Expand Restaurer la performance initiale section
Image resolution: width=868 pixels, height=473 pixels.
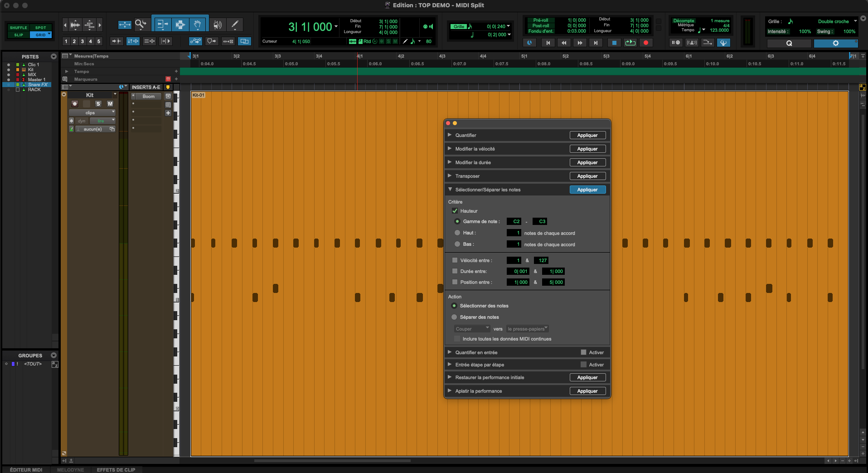pos(450,377)
